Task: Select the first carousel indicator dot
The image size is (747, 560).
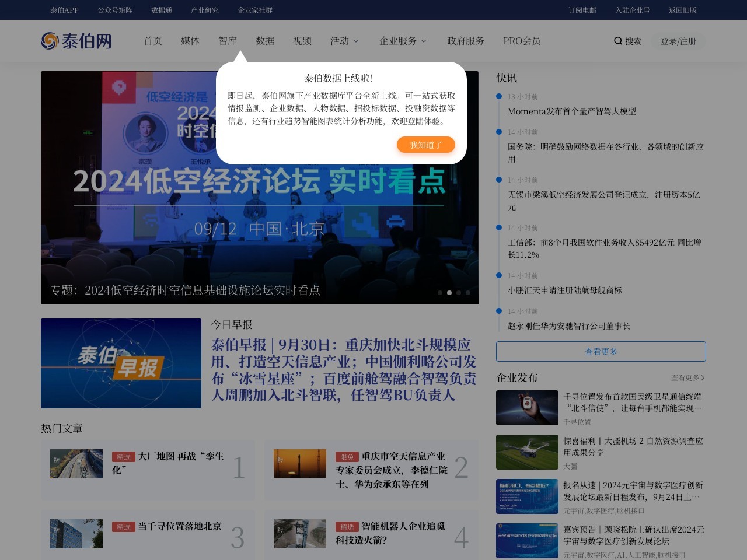Action: (x=440, y=293)
